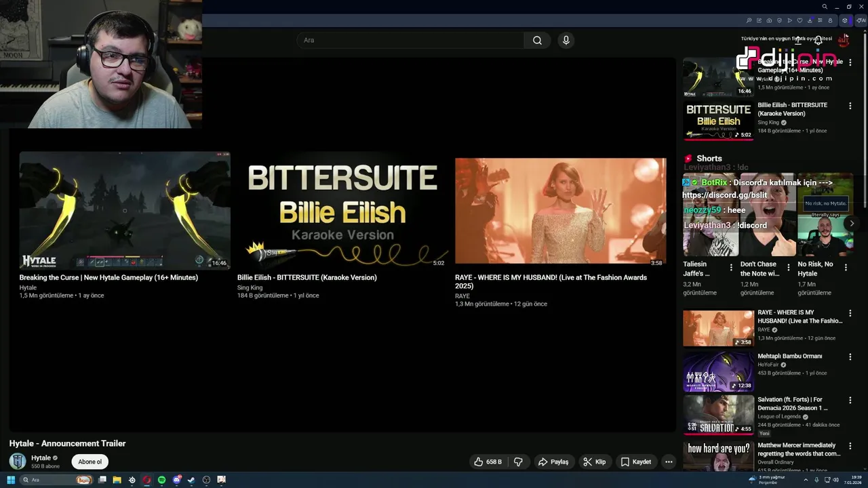The height and width of the screenshot is (488, 868).
Task: Expand the system tray hidden icons chevron
Action: tap(806, 480)
